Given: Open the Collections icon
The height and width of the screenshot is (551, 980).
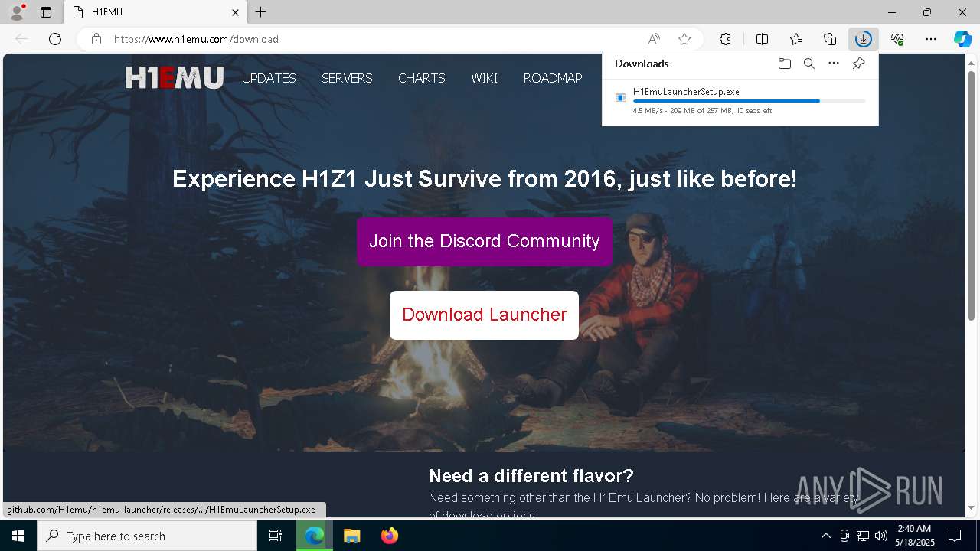Looking at the screenshot, I should [830, 39].
